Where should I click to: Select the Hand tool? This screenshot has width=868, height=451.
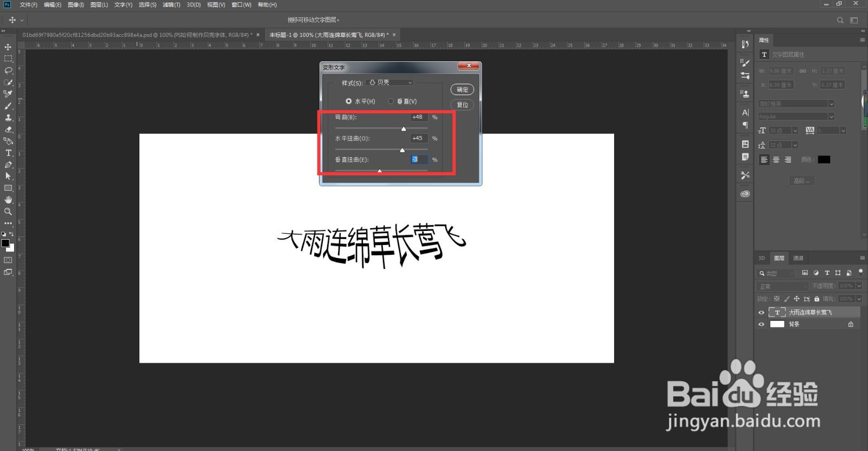tap(8, 200)
